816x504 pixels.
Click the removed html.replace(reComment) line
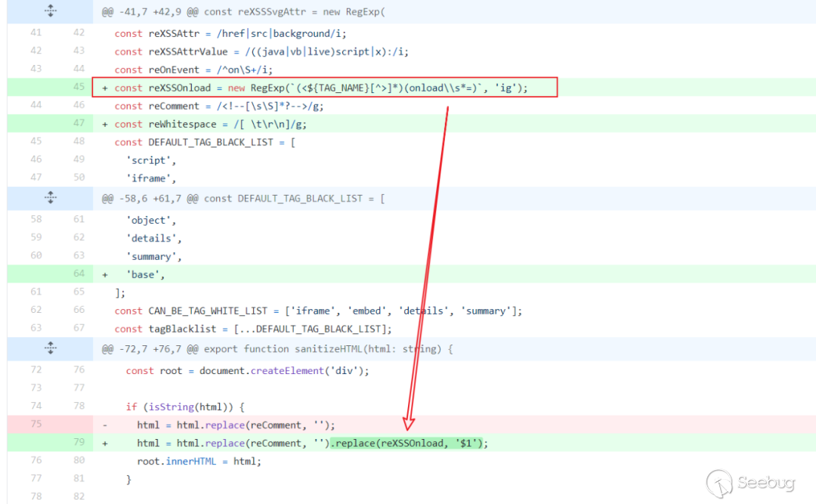(236, 425)
